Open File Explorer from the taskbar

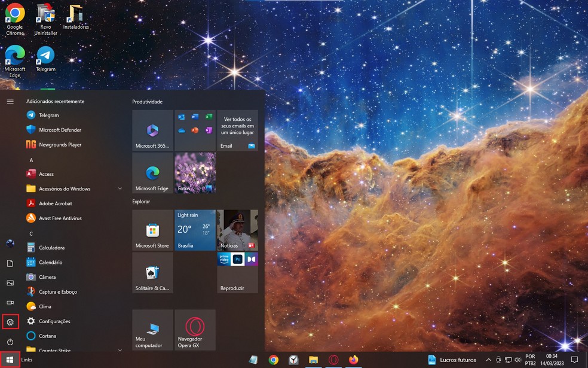(313, 360)
